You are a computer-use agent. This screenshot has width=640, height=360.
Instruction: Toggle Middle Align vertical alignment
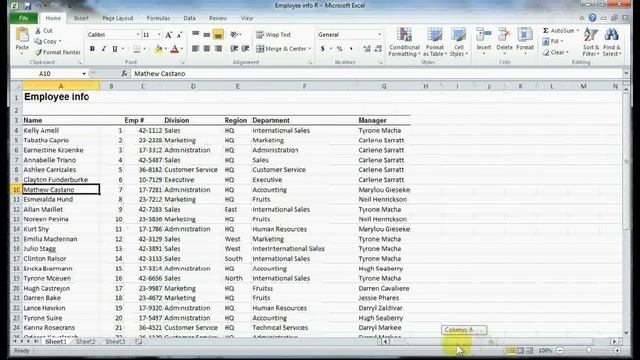207,35
